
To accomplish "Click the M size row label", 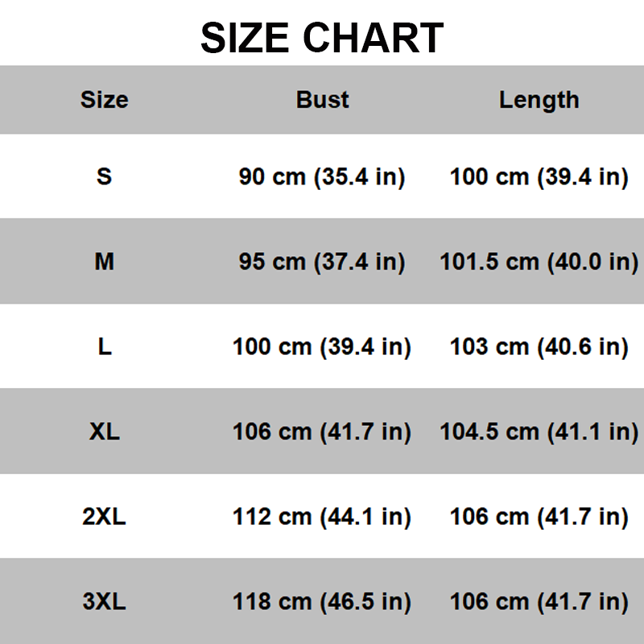I will [105, 262].
